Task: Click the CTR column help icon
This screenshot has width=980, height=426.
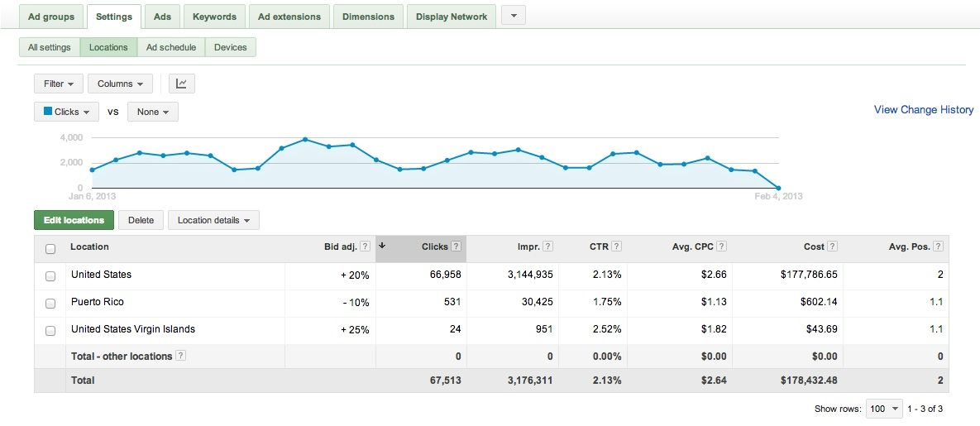Action: pos(616,247)
